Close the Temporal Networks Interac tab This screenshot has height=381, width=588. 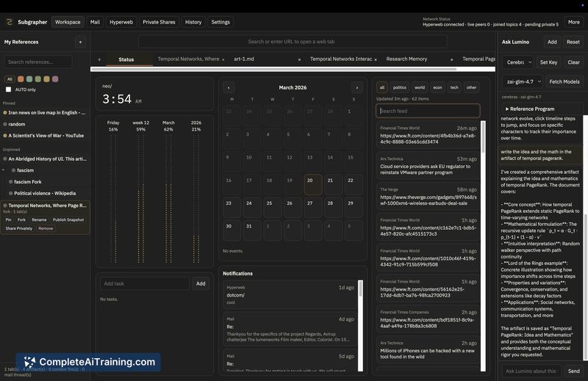(376, 59)
